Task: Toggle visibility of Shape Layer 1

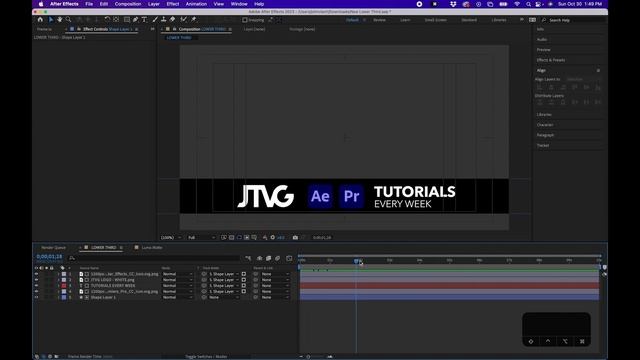Action: click(x=36, y=297)
